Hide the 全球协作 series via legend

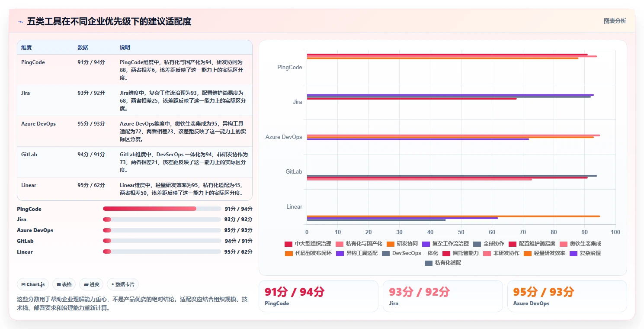[x=489, y=244]
